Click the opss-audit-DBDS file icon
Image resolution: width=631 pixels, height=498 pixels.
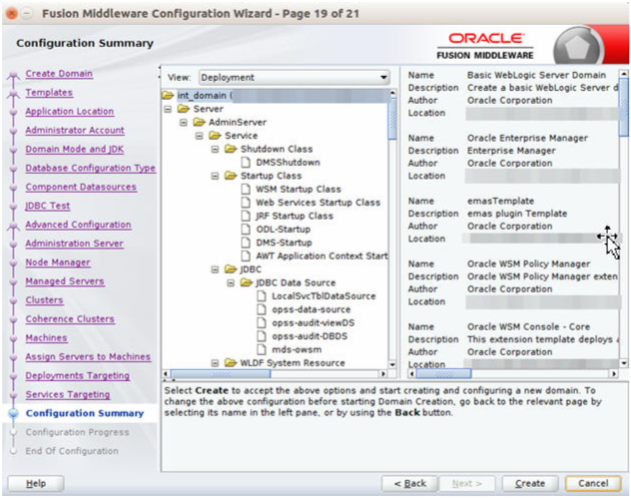pyautogui.click(x=262, y=336)
